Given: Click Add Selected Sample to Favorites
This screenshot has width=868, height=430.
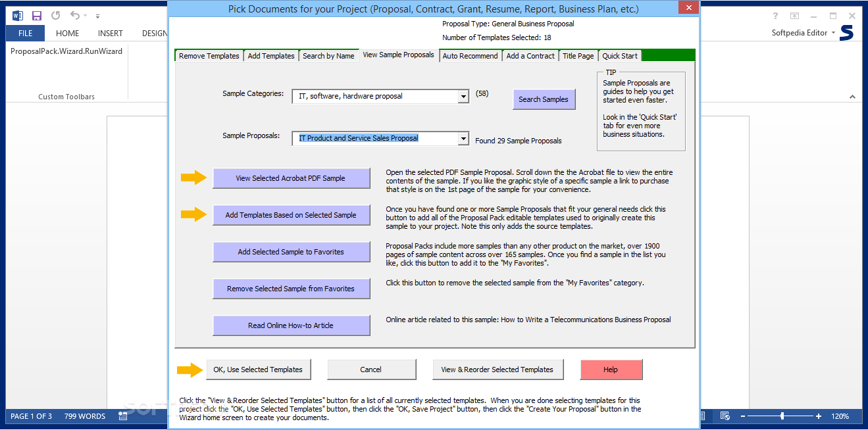Looking at the screenshot, I should (x=291, y=252).
